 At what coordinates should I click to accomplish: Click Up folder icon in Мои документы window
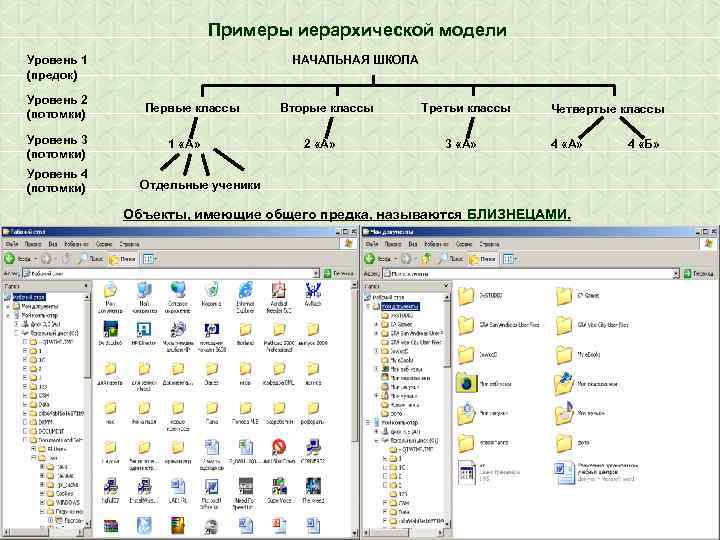(427, 259)
